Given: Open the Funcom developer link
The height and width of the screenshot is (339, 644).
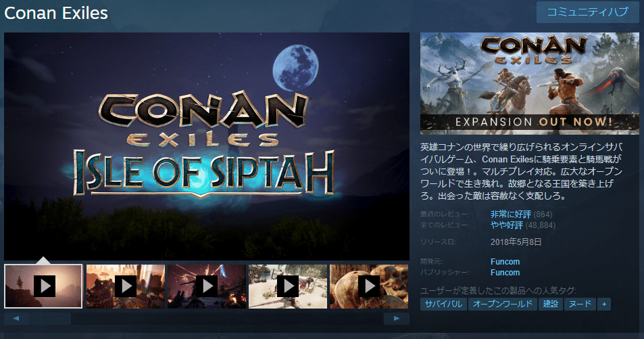Looking at the screenshot, I should [x=505, y=262].
